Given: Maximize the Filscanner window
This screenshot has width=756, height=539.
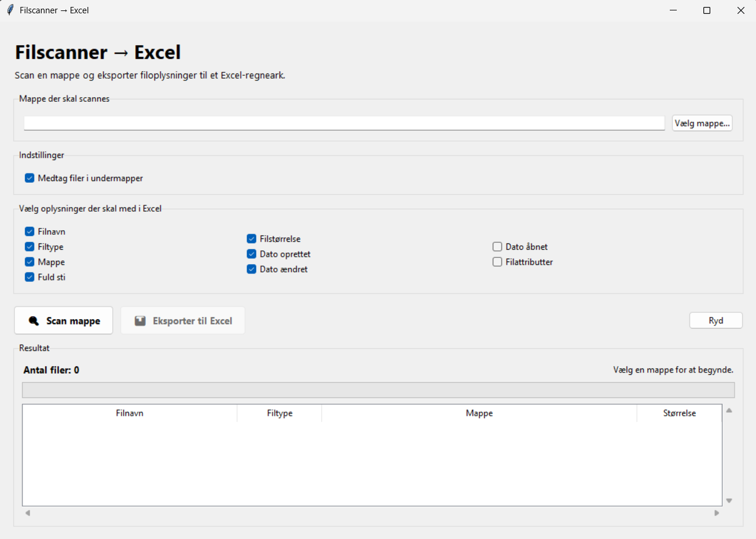Looking at the screenshot, I should [707, 10].
